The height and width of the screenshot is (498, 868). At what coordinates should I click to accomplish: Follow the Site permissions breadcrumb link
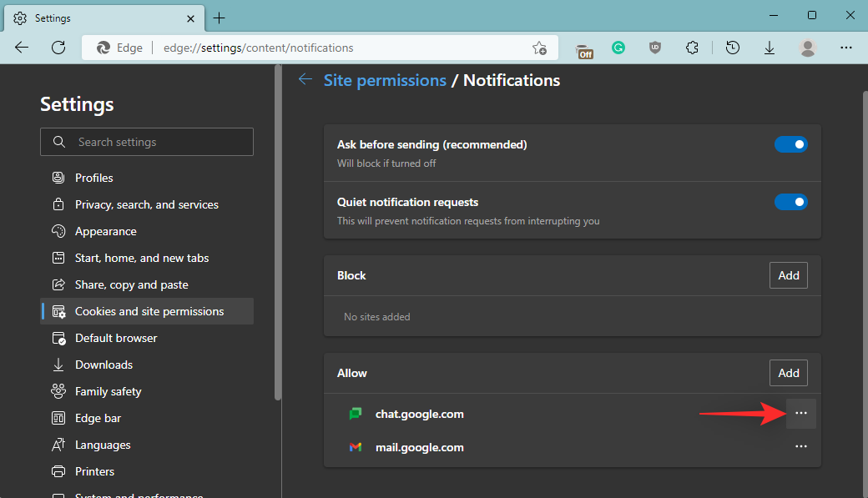click(x=385, y=80)
